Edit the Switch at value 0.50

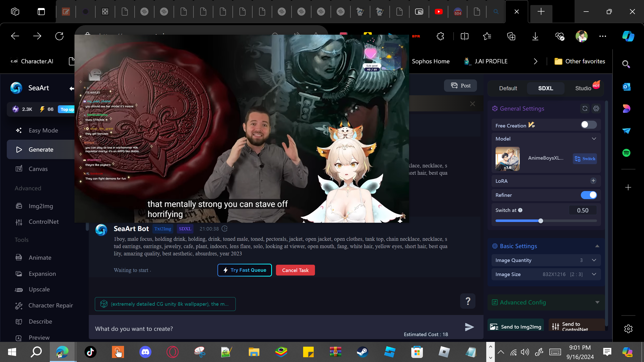[583, 210]
